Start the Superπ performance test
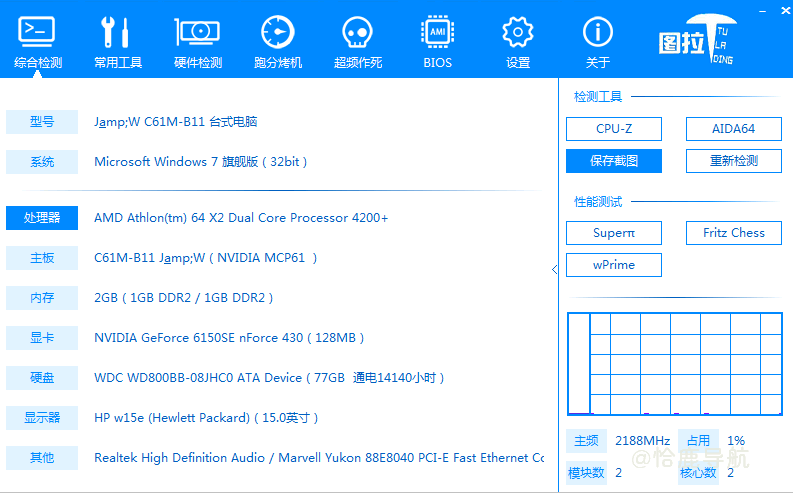 tap(614, 233)
